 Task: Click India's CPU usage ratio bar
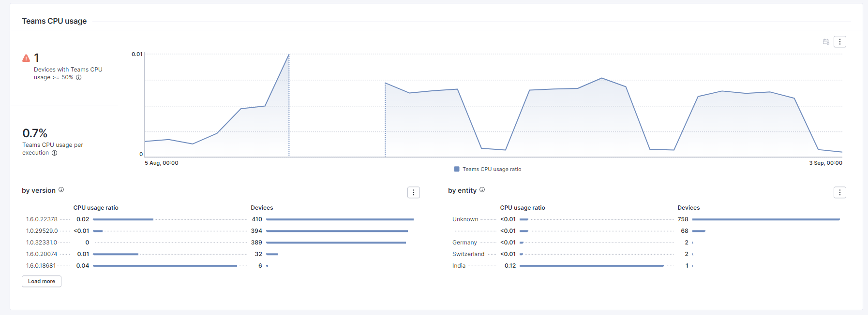591,266
